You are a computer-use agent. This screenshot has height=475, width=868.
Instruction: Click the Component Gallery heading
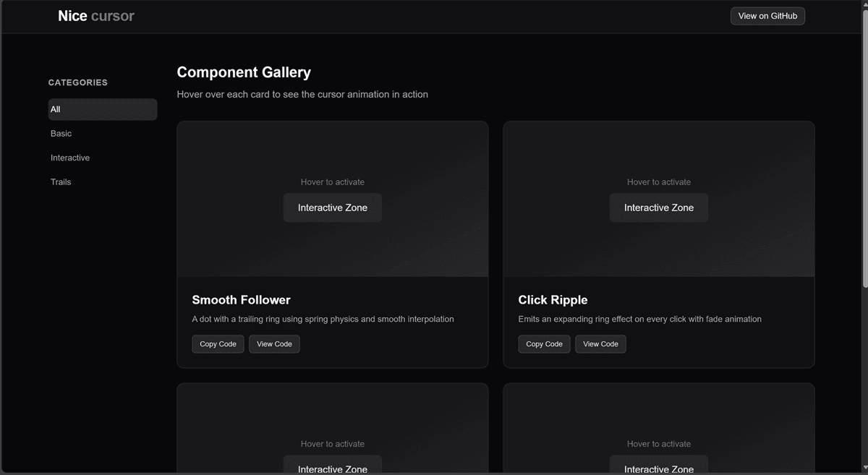click(x=244, y=72)
